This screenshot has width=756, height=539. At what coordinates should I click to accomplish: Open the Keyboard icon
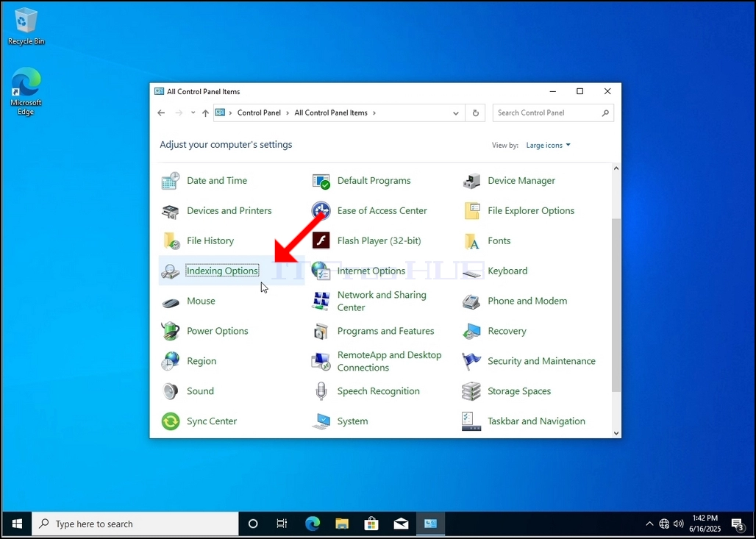pyautogui.click(x=471, y=274)
